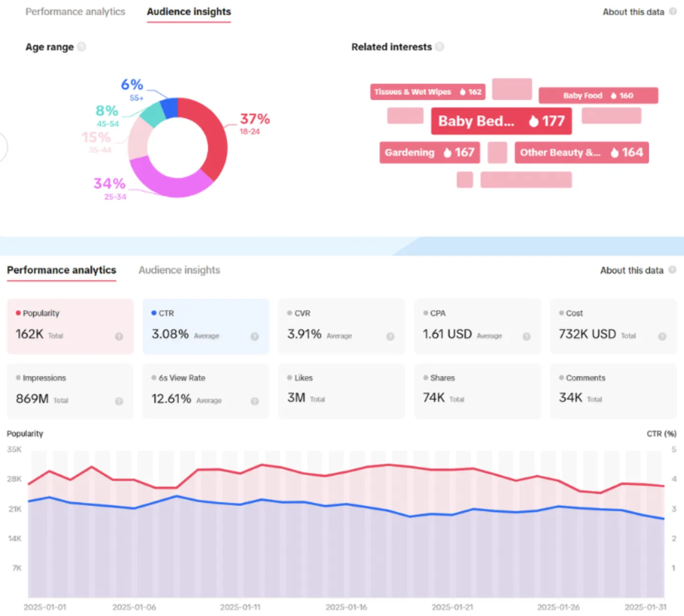Viewport: 684px width, 616px height.
Task: Toggle the Shares metric card
Action: 478,391
